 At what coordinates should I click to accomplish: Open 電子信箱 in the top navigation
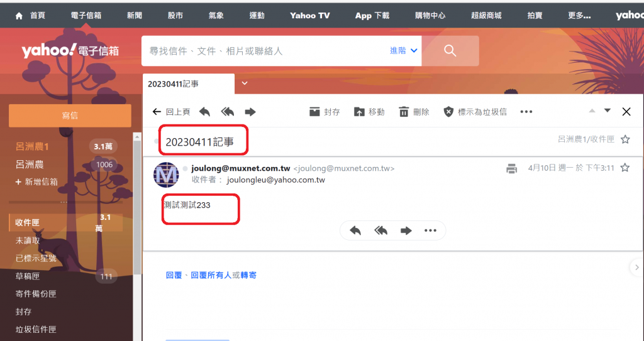point(86,16)
